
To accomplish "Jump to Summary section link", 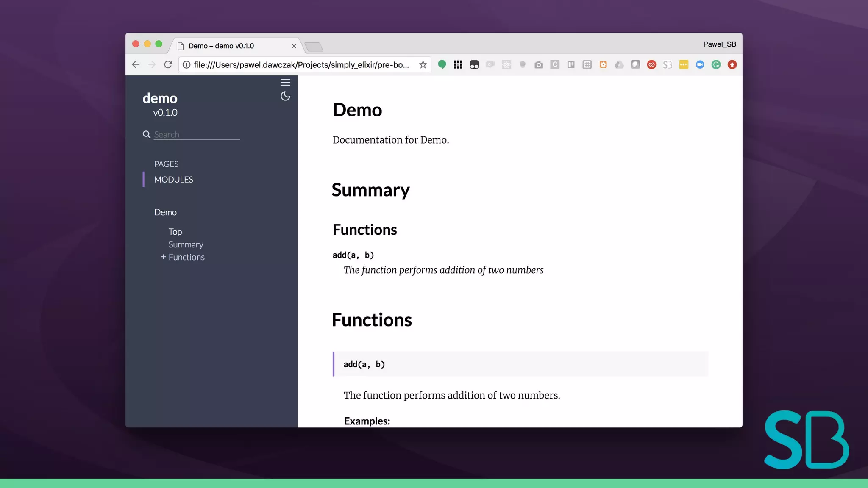I will click(x=186, y=244).
